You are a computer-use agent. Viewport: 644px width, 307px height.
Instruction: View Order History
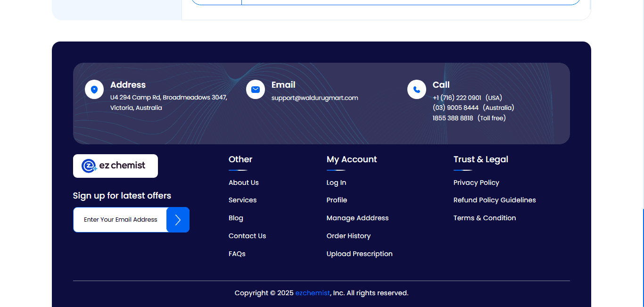coord(348,236)
